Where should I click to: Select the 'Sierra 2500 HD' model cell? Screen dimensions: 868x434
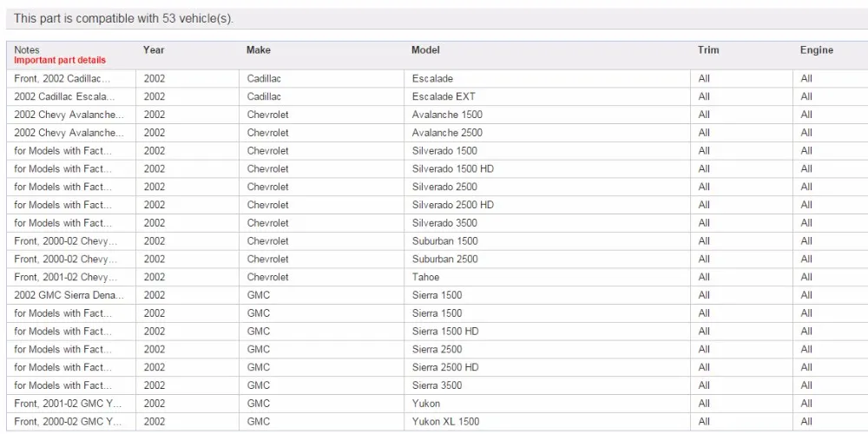point(547,367)
